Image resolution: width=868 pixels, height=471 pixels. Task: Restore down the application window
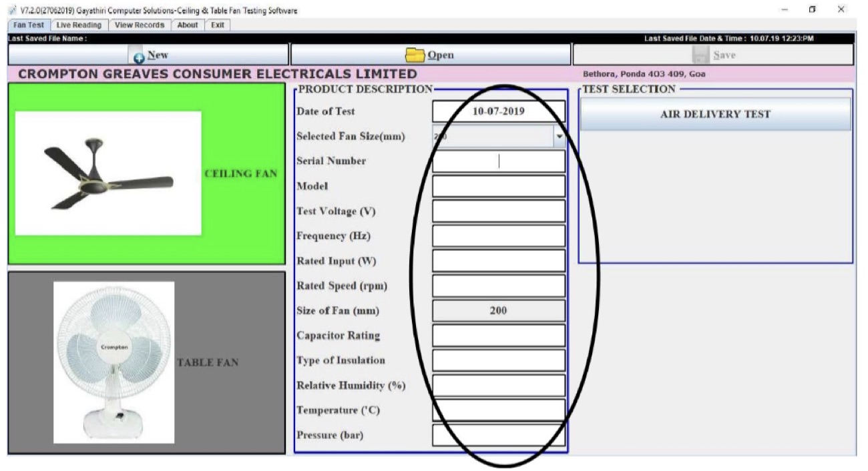813,9
